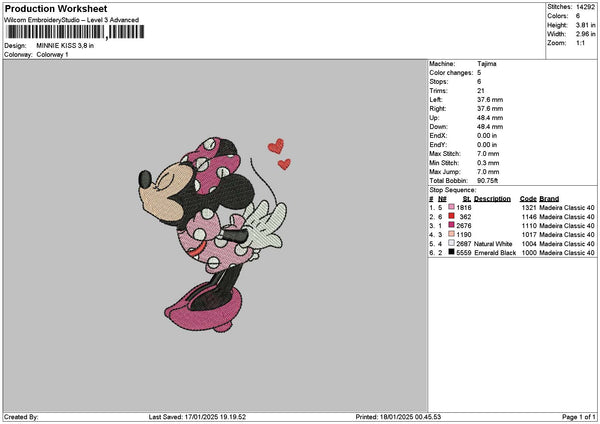Click the barcode under the worksheet title
This screenshot has height=424, width=600.
coord(75,32)
